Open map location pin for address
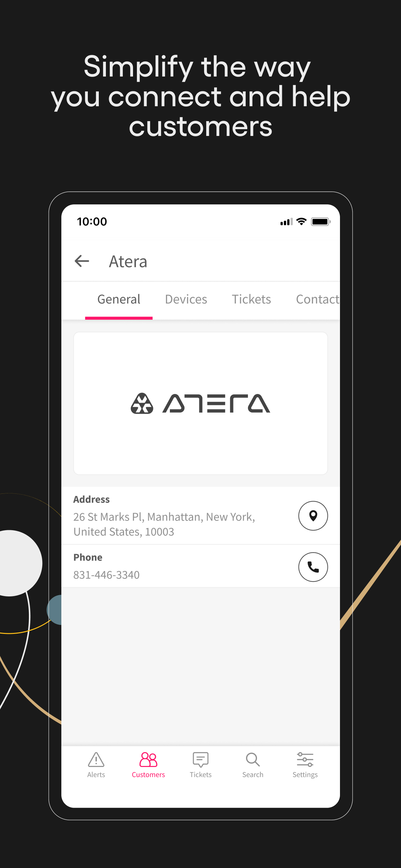The width and height of the screenshot is (401, 868). (x=313, y=516)
